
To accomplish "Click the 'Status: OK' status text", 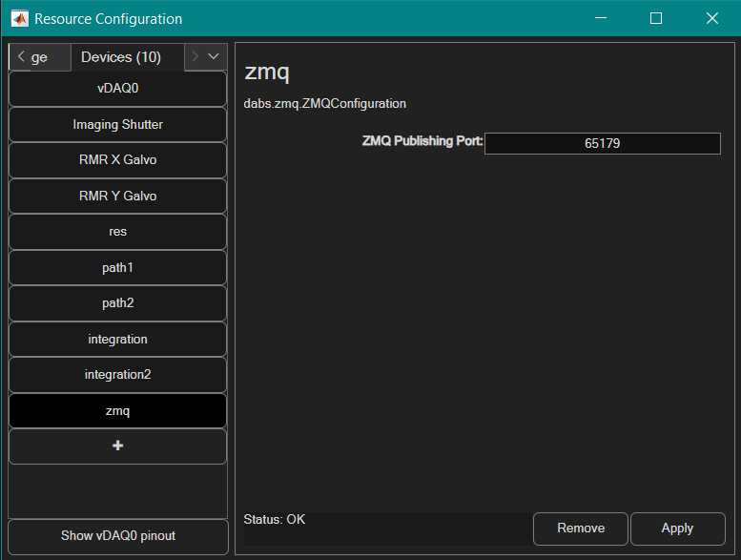I will coord(274,519).
